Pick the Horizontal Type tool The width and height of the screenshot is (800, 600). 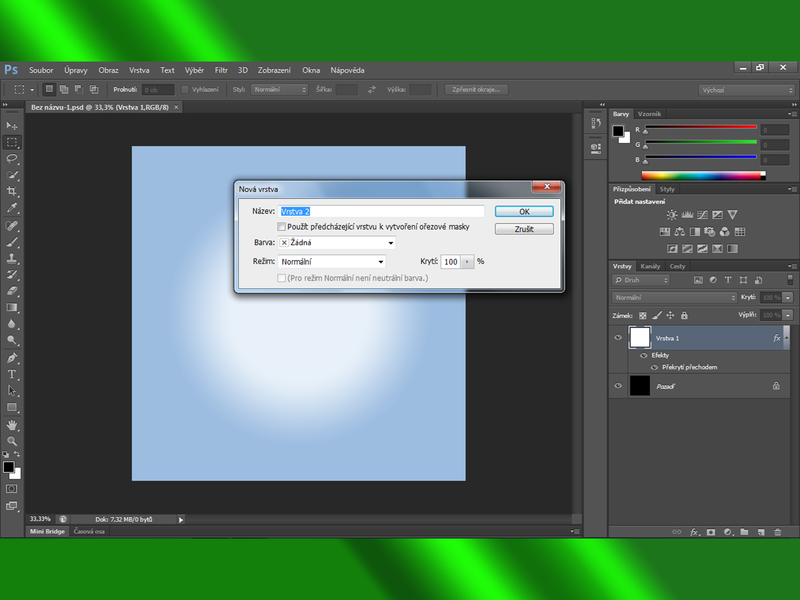tap(12, 374)
